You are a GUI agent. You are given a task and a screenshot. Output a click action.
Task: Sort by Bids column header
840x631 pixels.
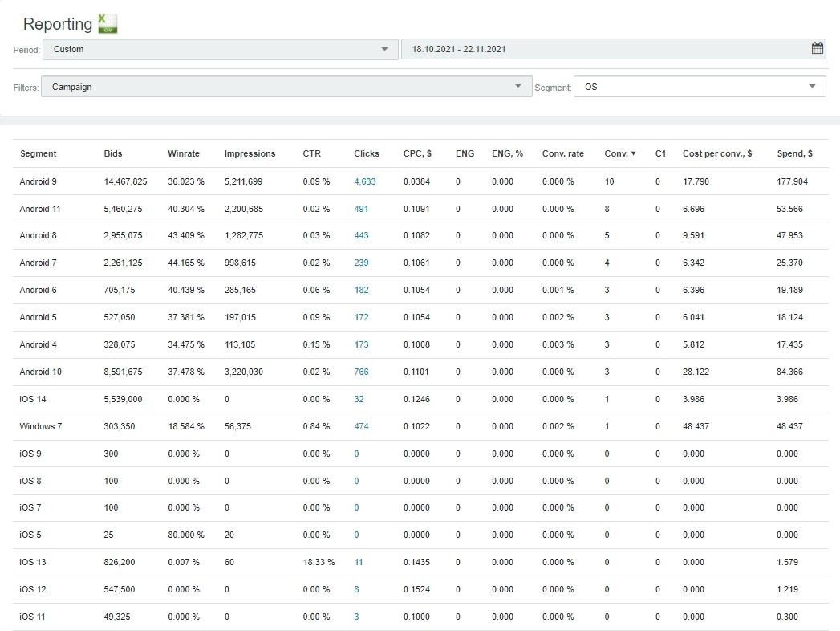coord(113,153)
